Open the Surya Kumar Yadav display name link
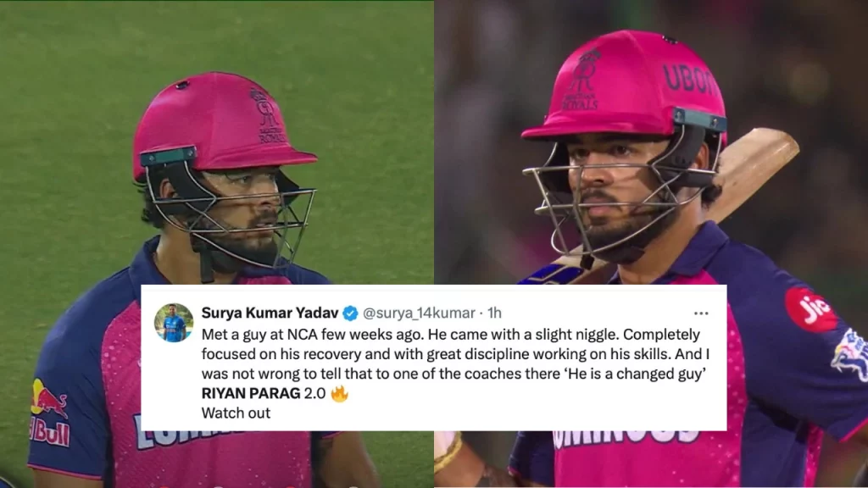 pos(270,313)
